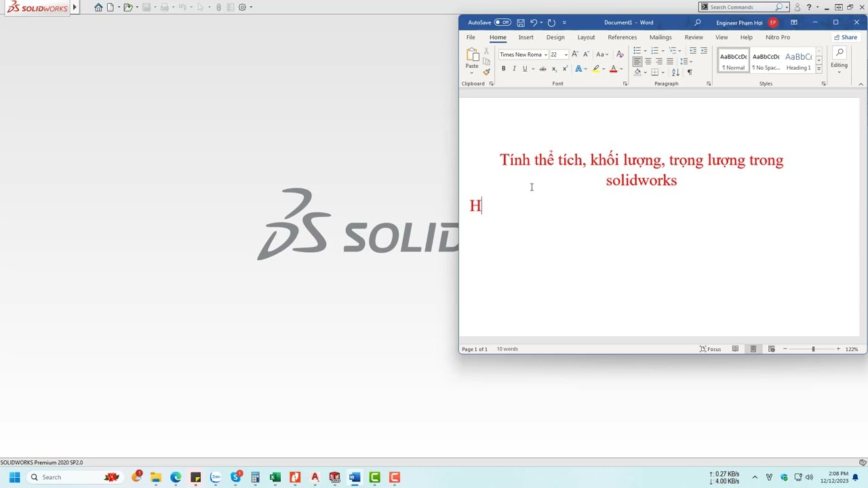Click the Windows Start button
This screenshot has width=868, height=488.
pyautogui.click(x=14, y=477)
